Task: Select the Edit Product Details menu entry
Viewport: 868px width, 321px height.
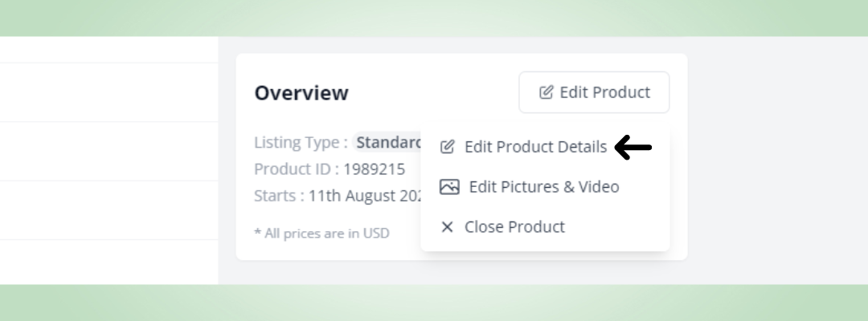Action: pyautogui.click(x=535, y=147)
